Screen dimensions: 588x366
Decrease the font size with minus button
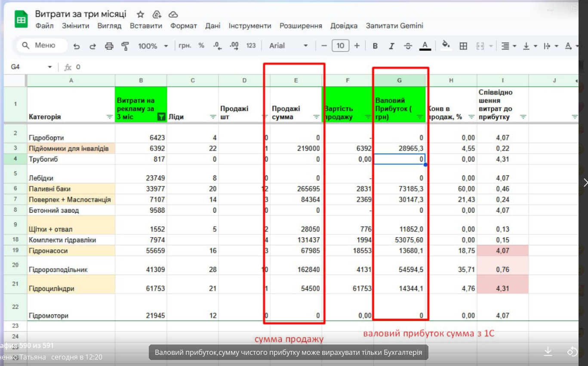(x=324, y=46)
